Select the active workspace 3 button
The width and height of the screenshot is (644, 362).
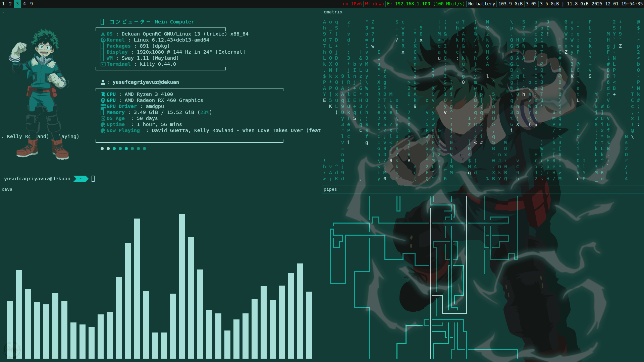tap(17, 4)
